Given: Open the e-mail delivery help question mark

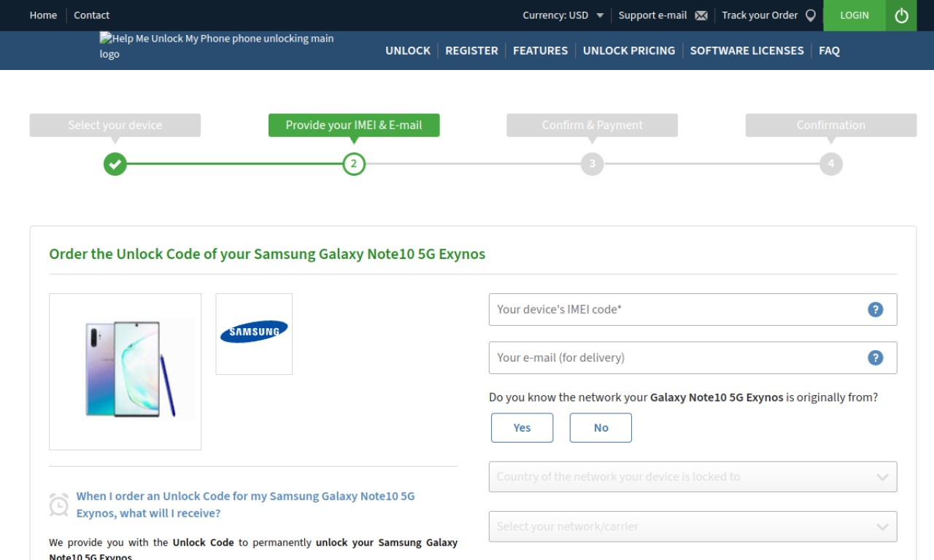Looking at the screenshot, I should 875,357.
